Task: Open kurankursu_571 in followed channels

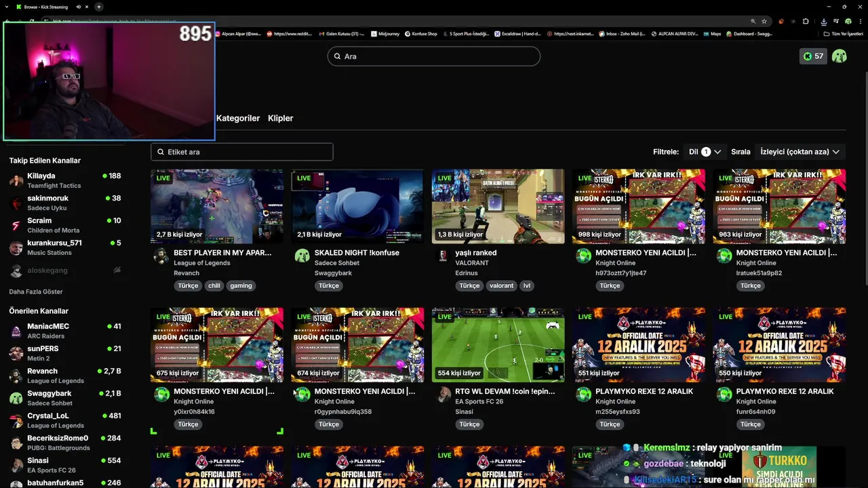Action: click(65, 247)
